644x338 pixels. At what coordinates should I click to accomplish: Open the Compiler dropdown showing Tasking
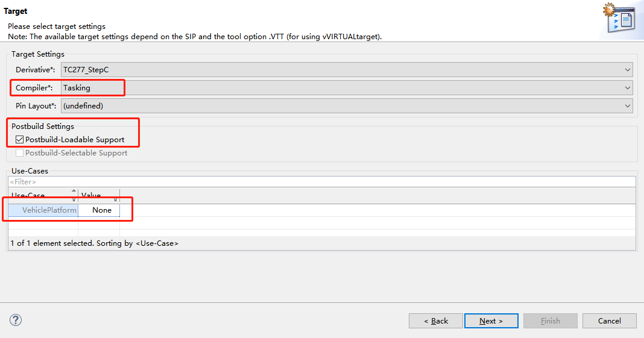[x=347, y=88]
